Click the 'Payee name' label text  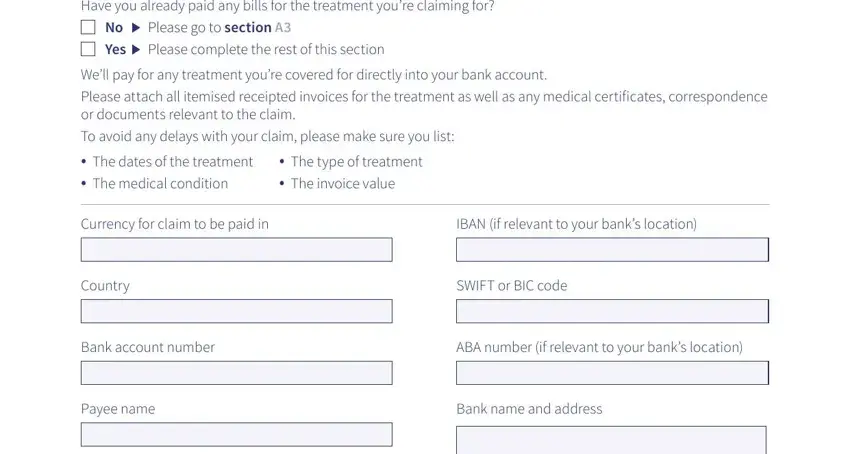click(118, 408)
